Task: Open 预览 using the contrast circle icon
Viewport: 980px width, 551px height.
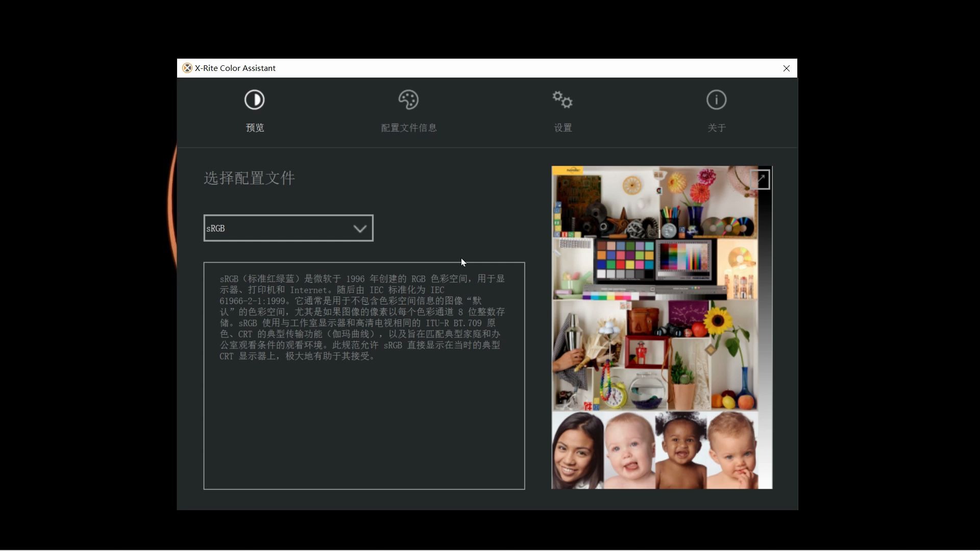Action: coord(255,100)
